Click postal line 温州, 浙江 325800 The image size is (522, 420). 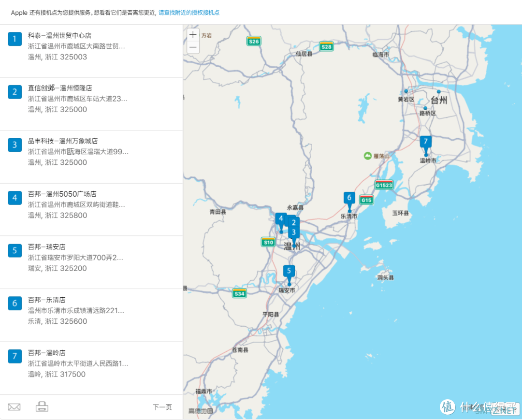[58, 216]
